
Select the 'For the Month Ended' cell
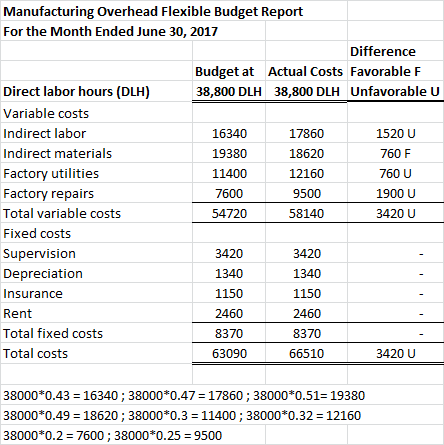133,31
